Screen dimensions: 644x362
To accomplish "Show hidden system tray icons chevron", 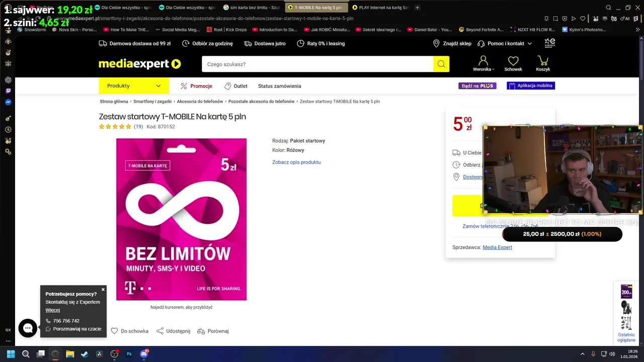I will [x=583, y=354].
